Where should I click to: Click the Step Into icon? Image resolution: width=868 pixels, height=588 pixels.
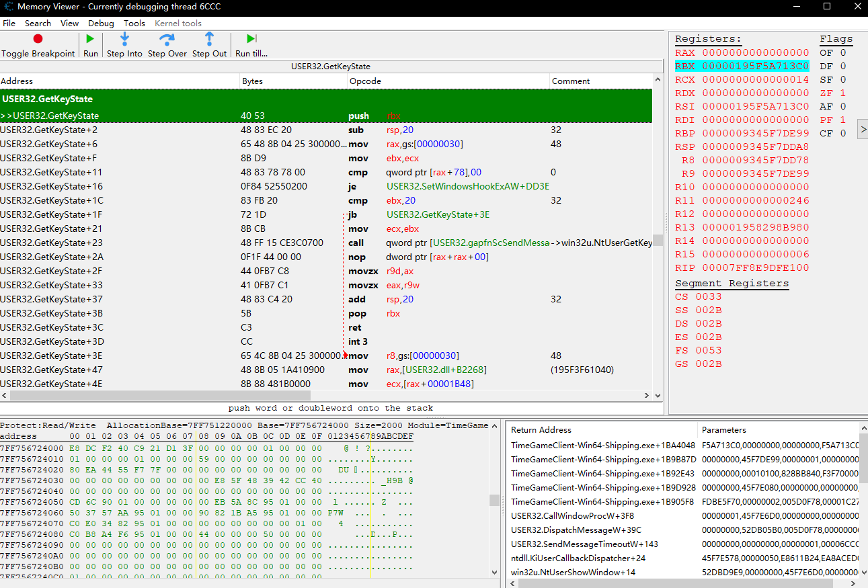tap(124, 40)
